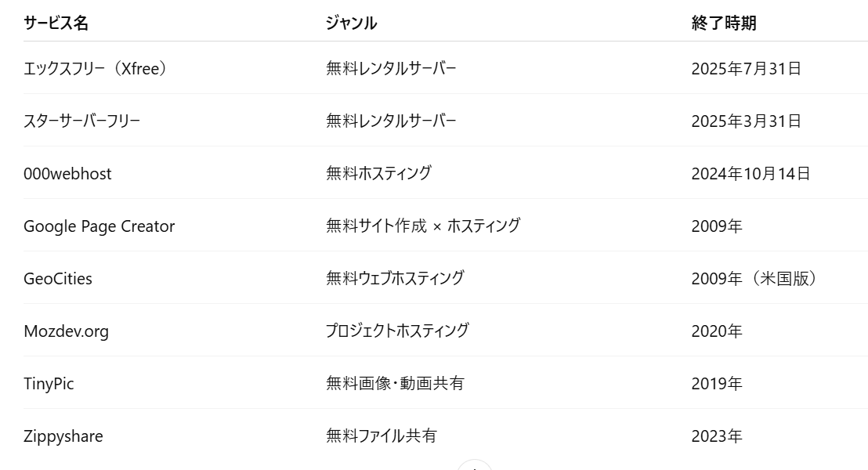Select the エックスフリー（Xfree） service name

(96, 69)
